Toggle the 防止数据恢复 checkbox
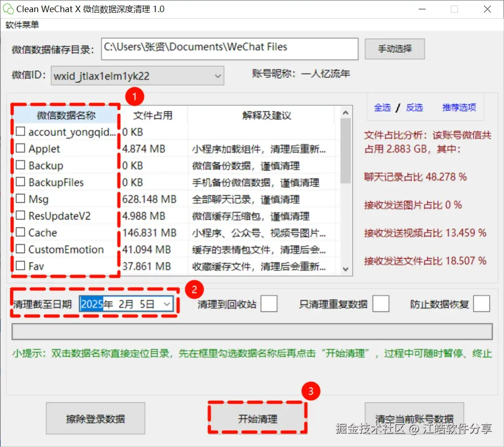Screen dimensions: 504x447 tap(482, 304)
